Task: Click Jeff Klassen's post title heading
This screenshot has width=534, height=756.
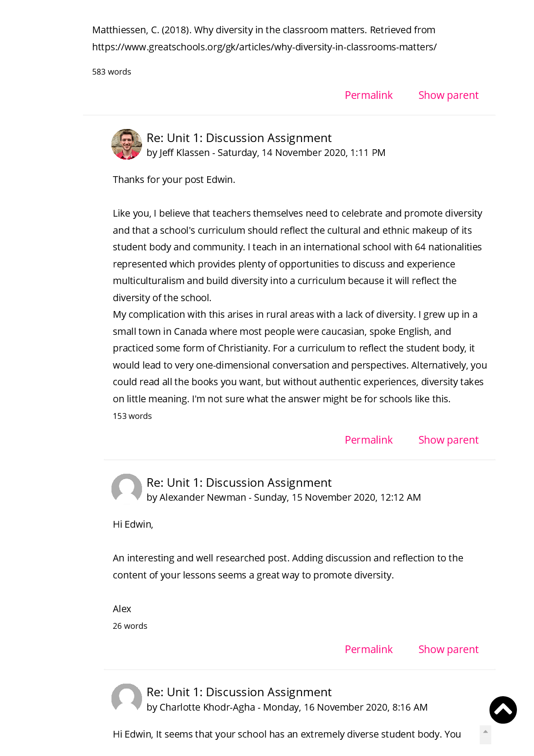Action: click(239, 138)
